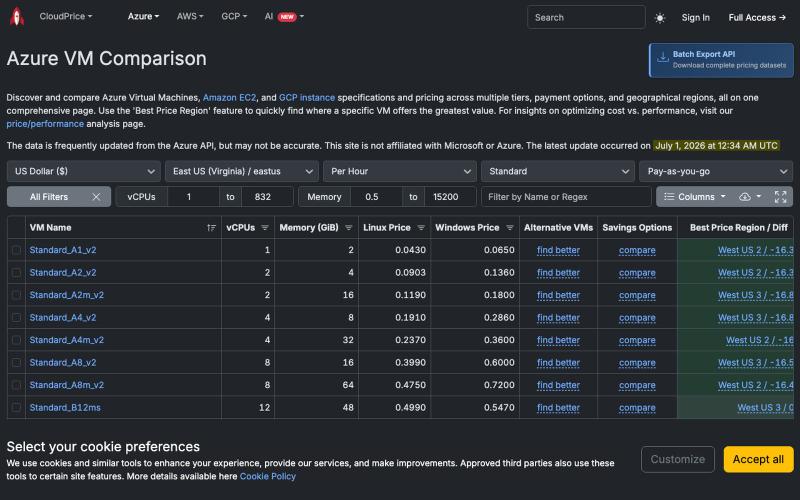This screenshot has height=500, width=800.
Task: Click the Search field
Action: (x=586, y=17)
